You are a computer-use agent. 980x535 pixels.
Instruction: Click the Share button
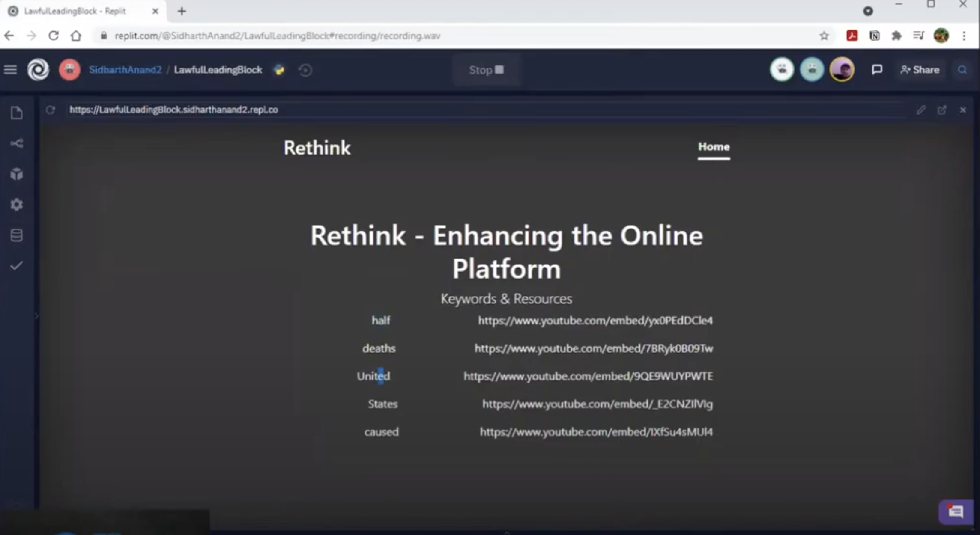pos(920,70)
